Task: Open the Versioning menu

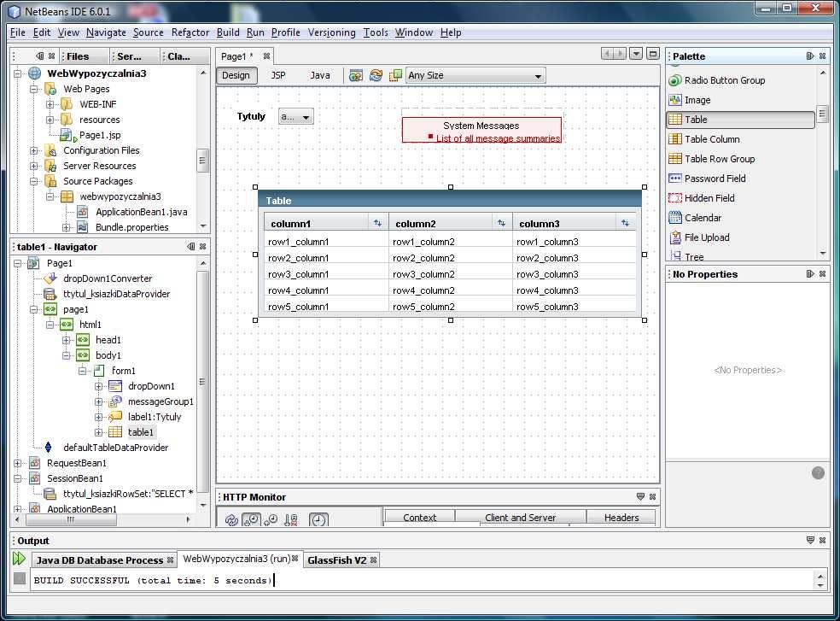Action: pos(331,32)
